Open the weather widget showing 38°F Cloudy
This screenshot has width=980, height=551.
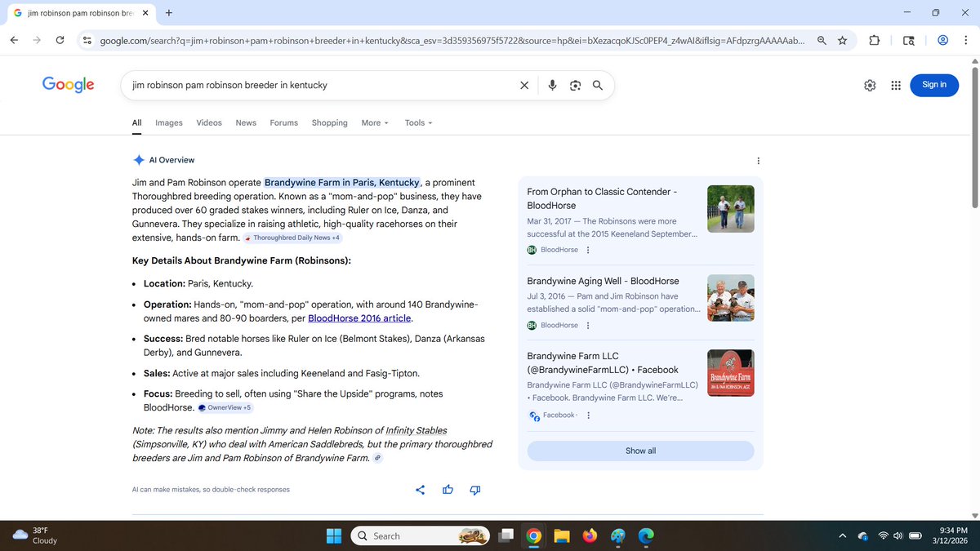pos(37,535)
